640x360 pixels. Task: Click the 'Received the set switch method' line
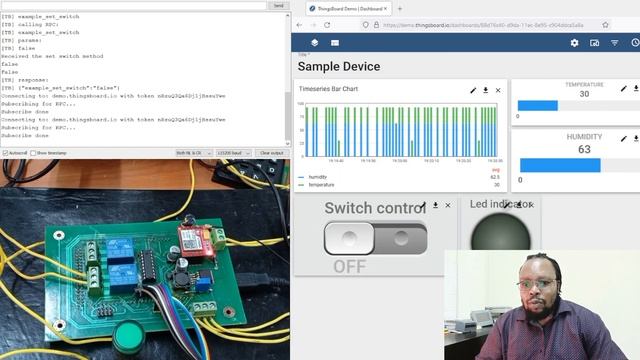pyautogui.click(x=52, y=56)
